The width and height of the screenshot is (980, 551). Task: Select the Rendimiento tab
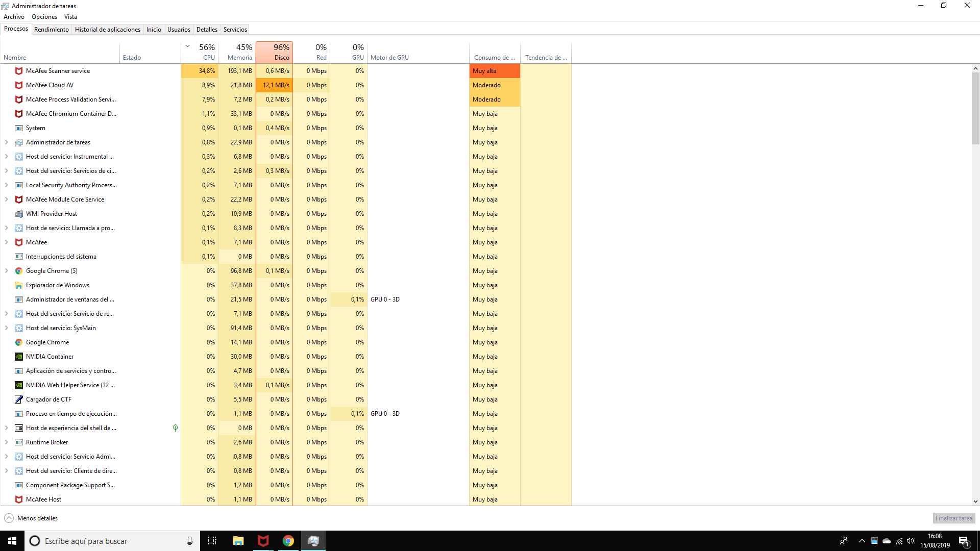(52, 30)
